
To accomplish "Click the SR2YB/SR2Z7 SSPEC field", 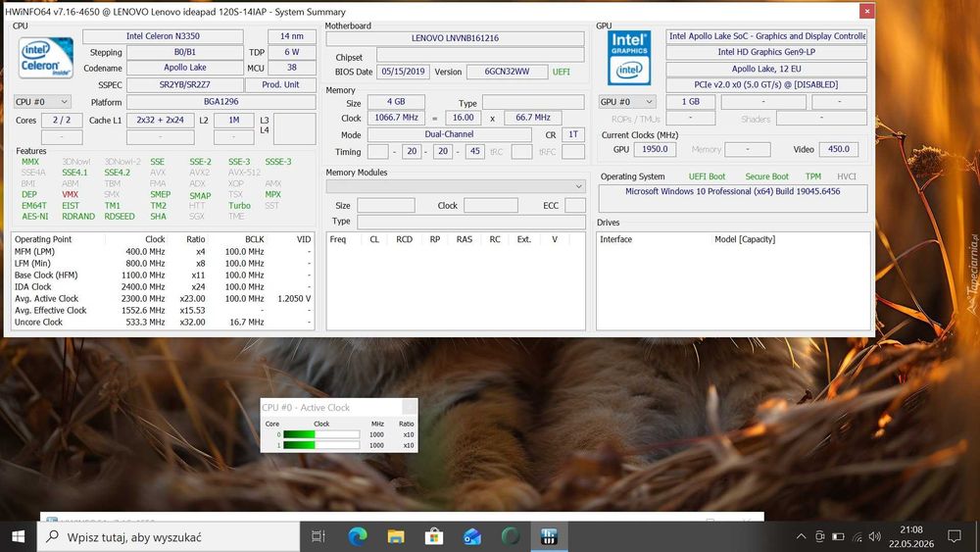I will 185,84.
